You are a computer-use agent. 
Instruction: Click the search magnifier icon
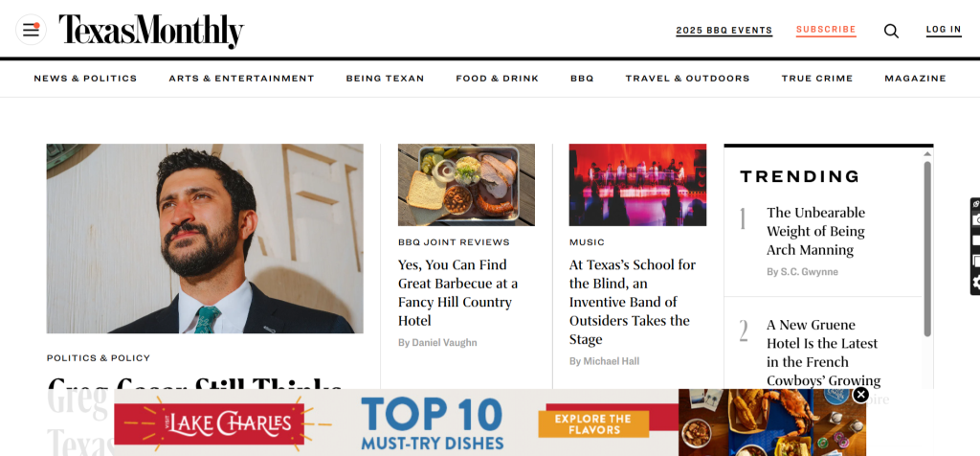click(x=891, y=31)
